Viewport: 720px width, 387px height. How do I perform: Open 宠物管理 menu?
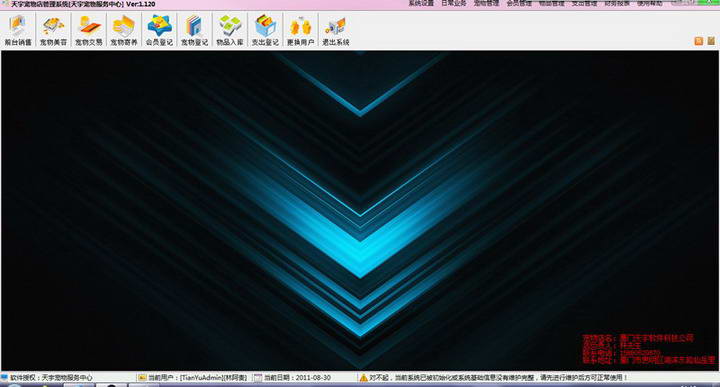tap(486, 3)
